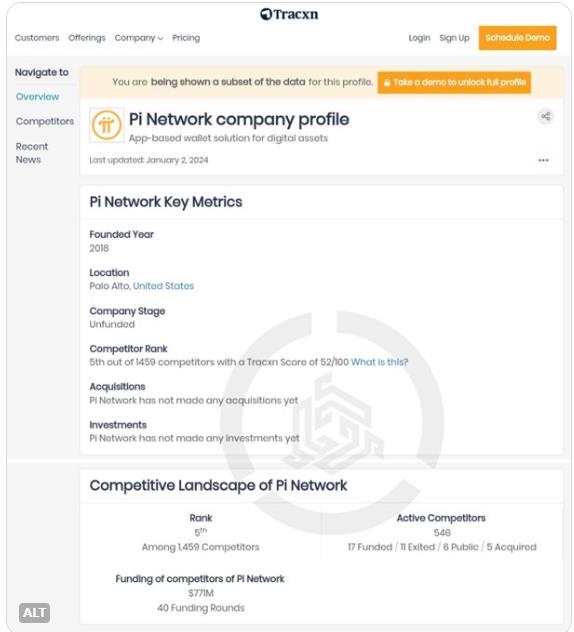The width and height of the screenshot is (574, 632).
Task: Open the Customers menu item
Action: [x=37, y=38]
